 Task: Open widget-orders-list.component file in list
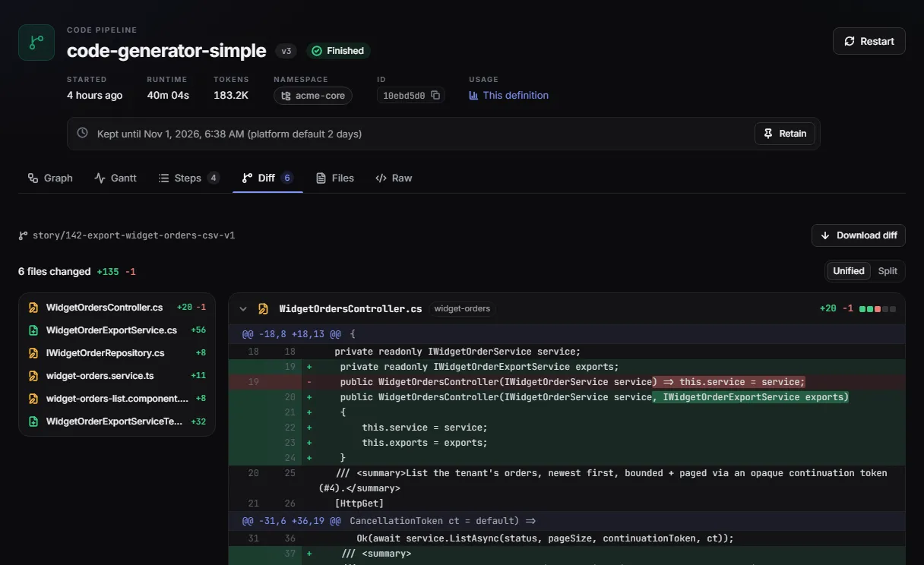coord(117,399)
